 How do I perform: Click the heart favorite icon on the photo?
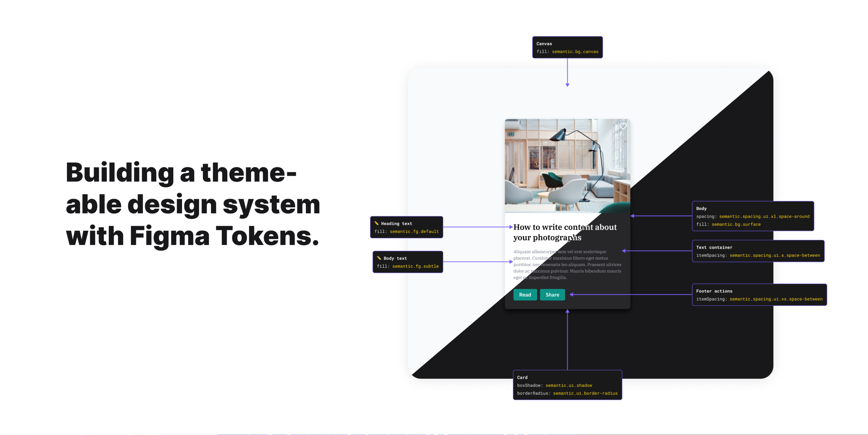click(623, 126)
